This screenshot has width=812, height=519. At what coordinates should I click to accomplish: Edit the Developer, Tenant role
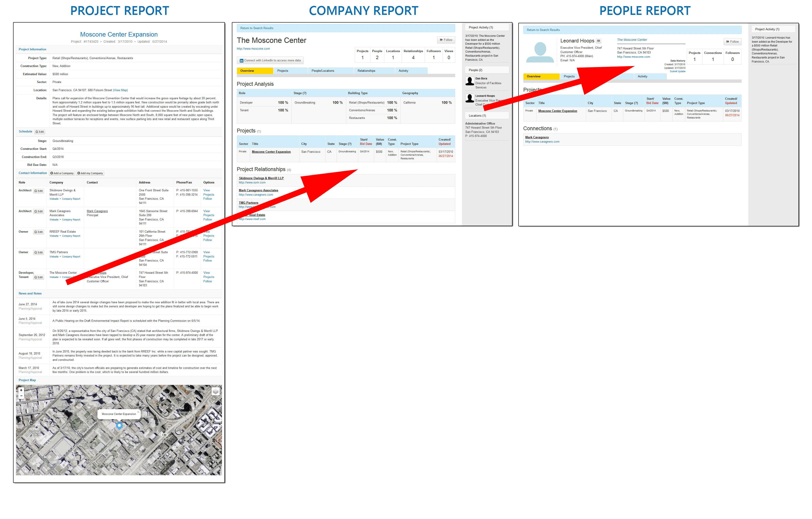[x=38, y=277]
